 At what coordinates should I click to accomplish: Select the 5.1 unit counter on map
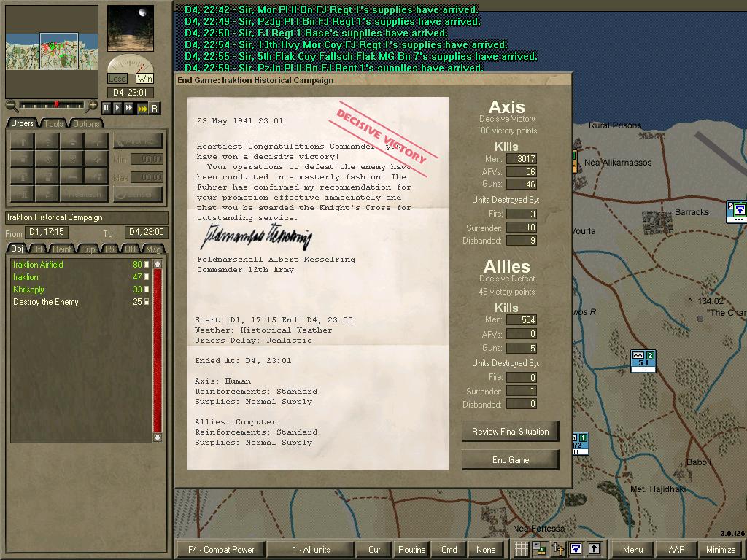[x=643, y=361]
